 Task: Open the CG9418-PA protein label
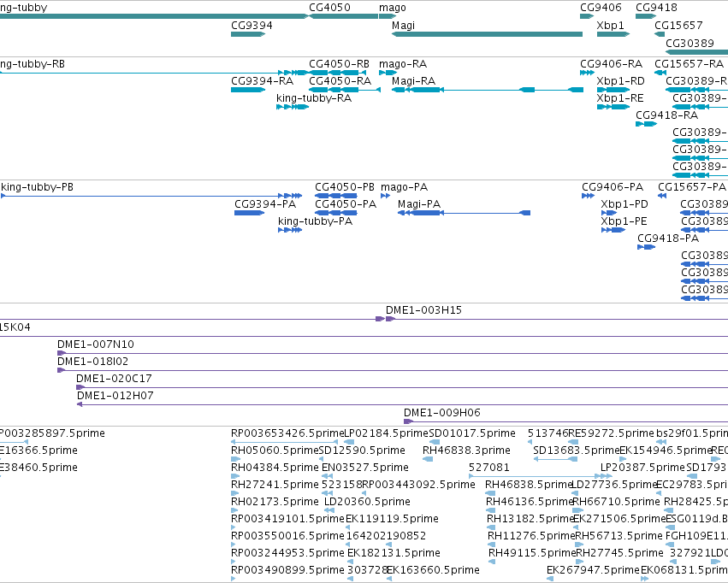click(x=668, y=238)
